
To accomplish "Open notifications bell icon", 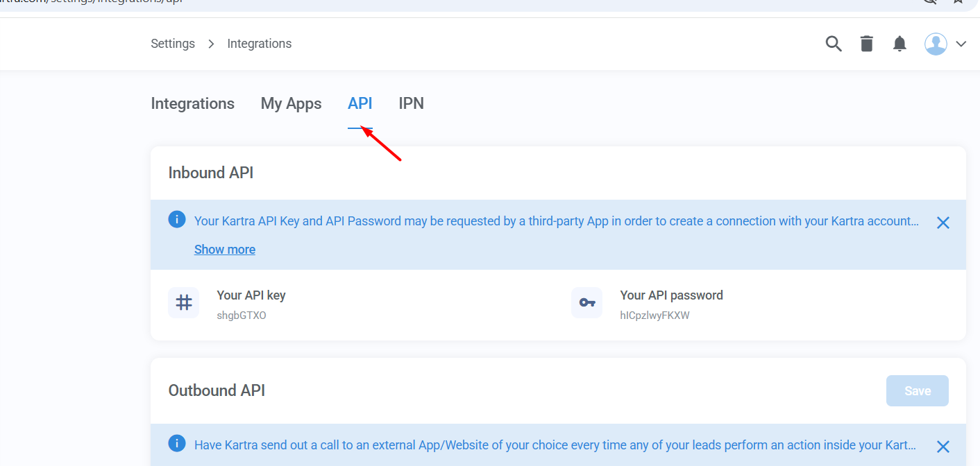I will (x=900, y=44).
